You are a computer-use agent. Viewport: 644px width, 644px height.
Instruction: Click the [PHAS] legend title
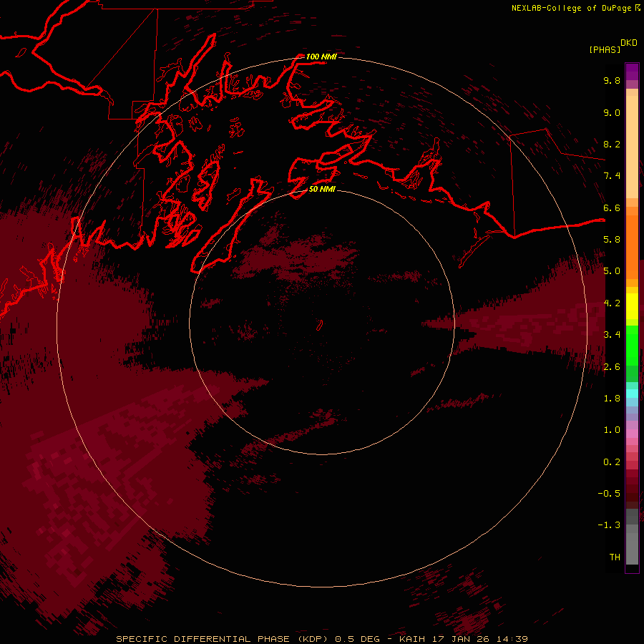point(605,49)
